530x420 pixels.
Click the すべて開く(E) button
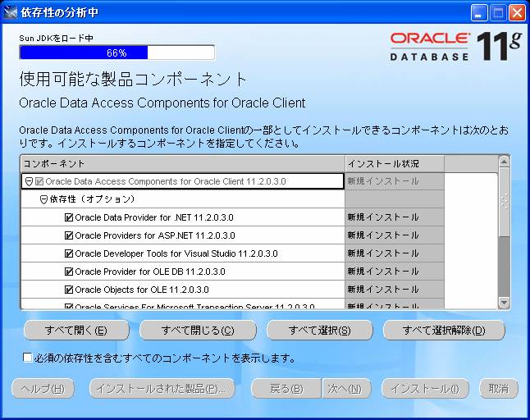pos(76,330)
